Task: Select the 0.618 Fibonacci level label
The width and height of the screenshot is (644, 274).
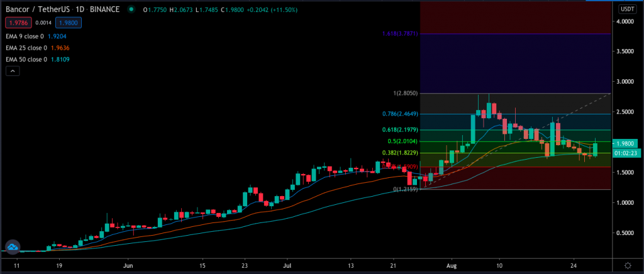Action: tap(399, 129)
